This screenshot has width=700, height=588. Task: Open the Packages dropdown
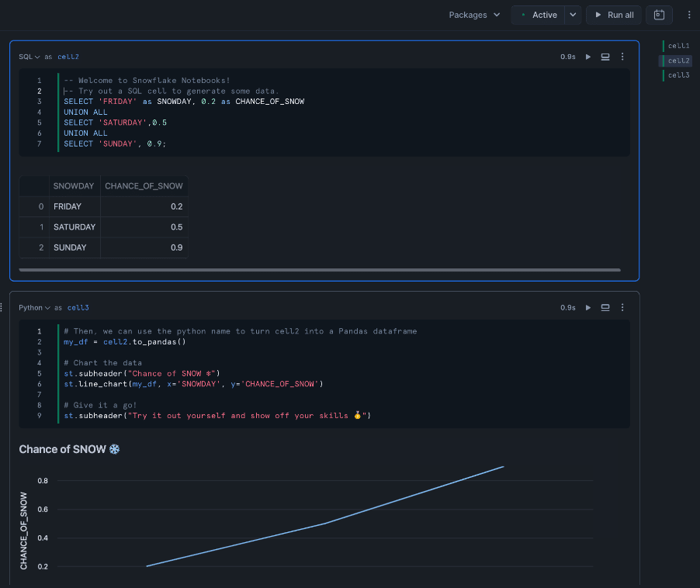474,15
